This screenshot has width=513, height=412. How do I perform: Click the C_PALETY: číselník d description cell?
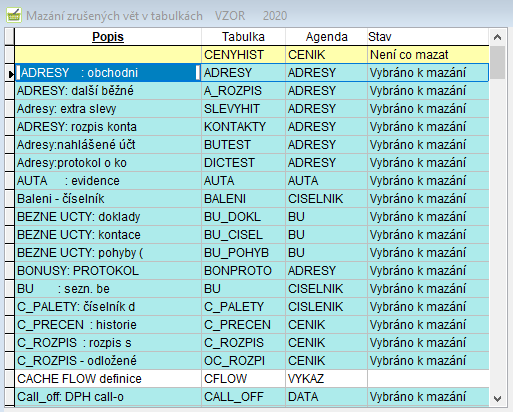click(108, 307)
